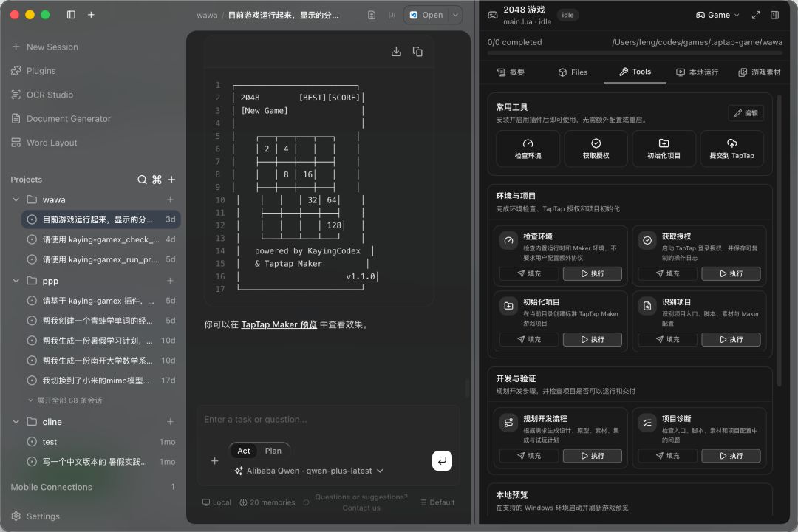
Task: Switch to the Files tab
Action: tap(573, 72)
